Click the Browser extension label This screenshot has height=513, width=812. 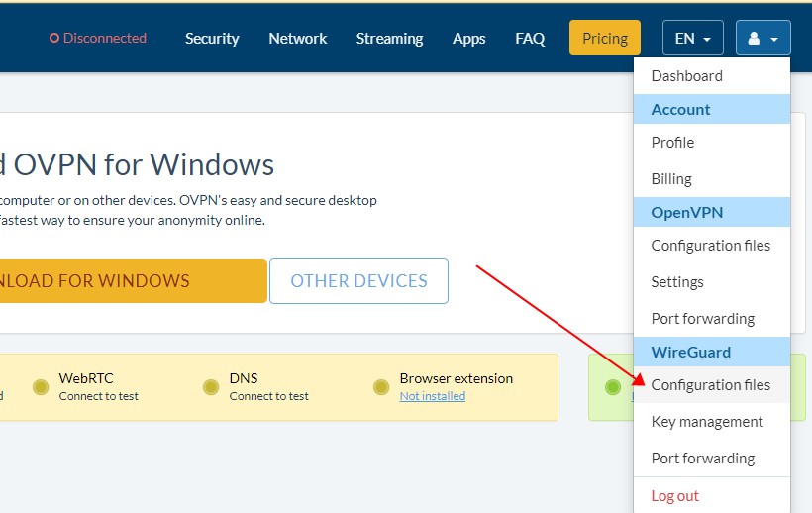coord(457,378)
